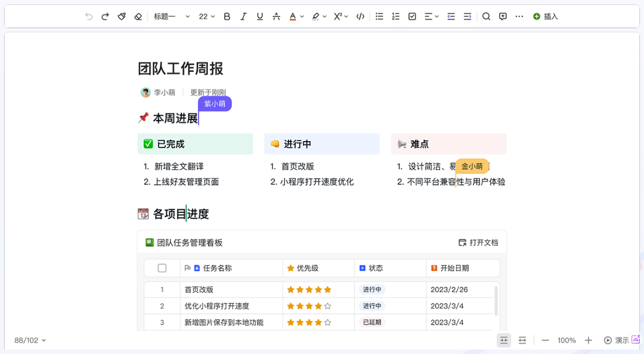Add a comment using the comment icon
Viewport: 644px width, 354px height.
503,17
